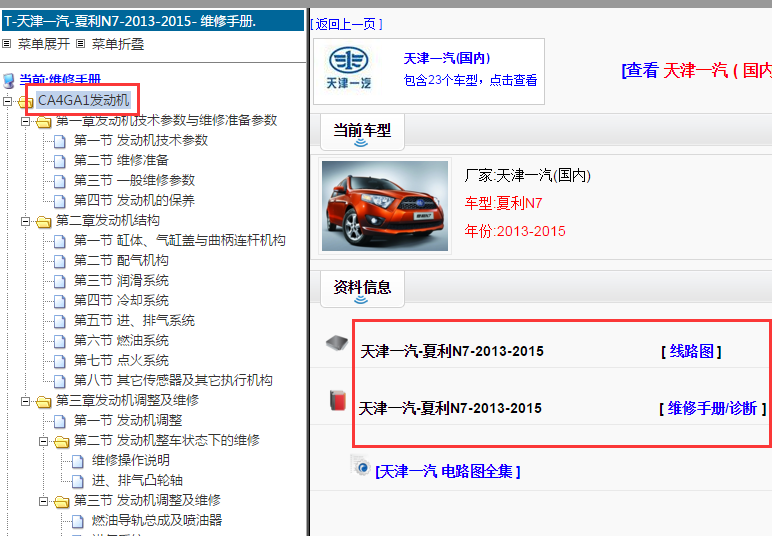Viewport: 772px width, 536px height.
Task: Click folder icon of 第三节 发动机调整及维修
Action: coord(62,502)
